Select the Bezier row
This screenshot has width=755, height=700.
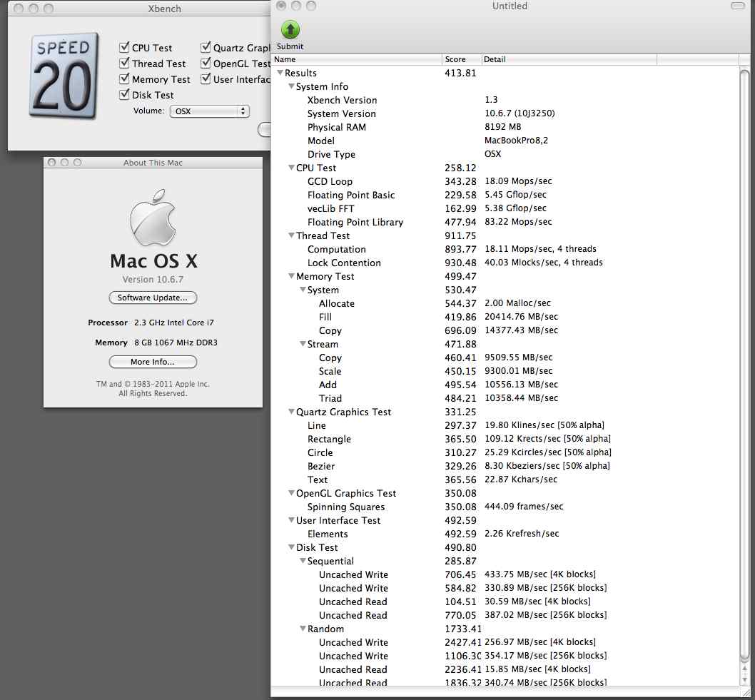[505, 466]
